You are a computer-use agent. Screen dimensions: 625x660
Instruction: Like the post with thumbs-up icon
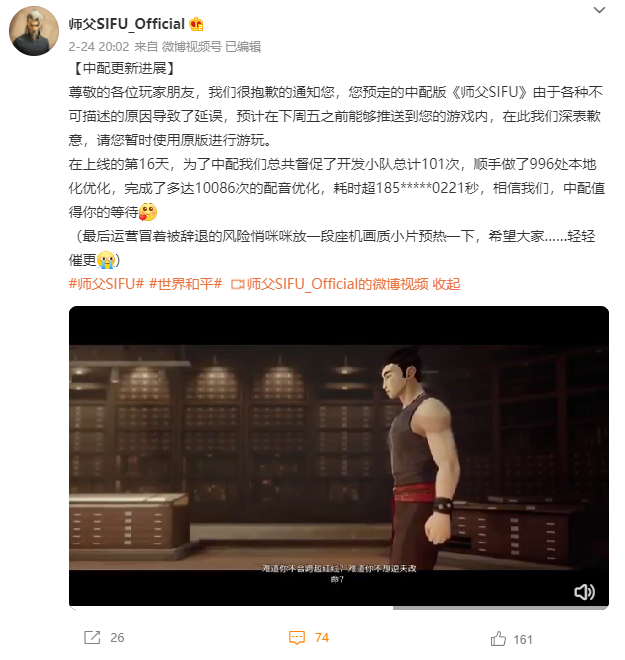point(498,639)
